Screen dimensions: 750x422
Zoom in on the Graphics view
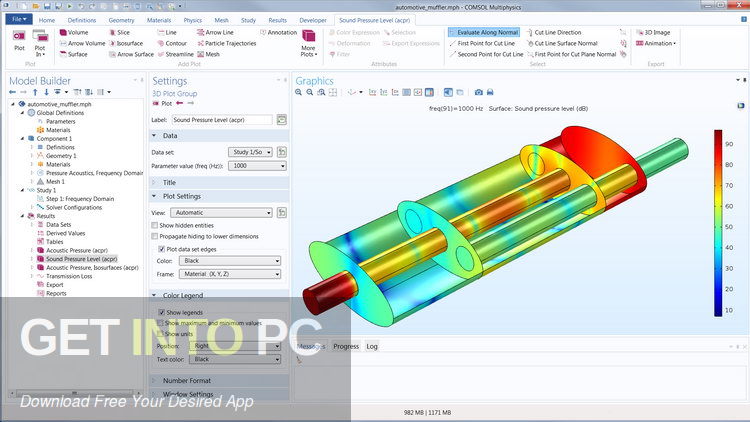pos(298,92)
